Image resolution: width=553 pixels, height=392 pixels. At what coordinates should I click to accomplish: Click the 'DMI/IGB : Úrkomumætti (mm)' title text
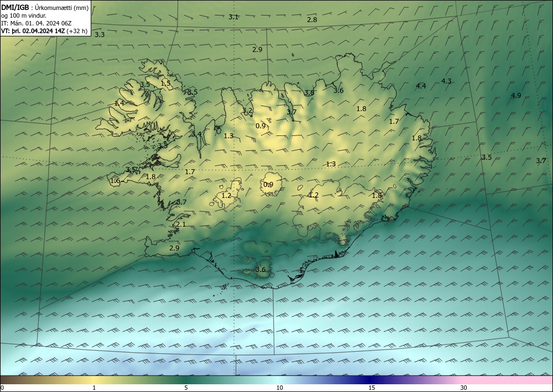click(45, 8)
